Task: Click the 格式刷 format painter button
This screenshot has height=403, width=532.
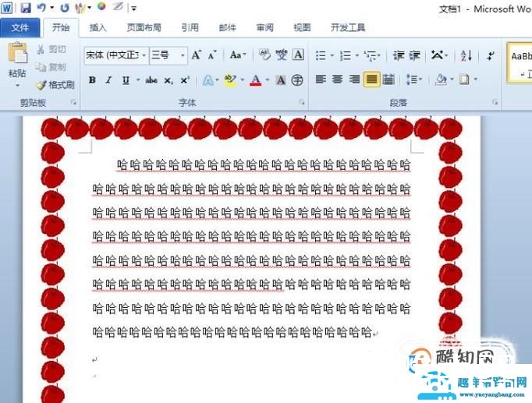Action: pos(55,85)
